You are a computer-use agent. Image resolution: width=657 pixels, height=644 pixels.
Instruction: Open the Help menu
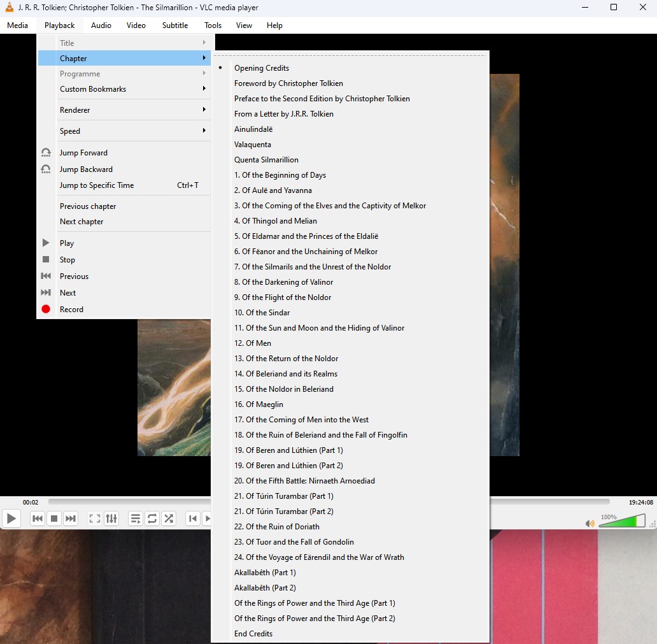click(274, 25)
